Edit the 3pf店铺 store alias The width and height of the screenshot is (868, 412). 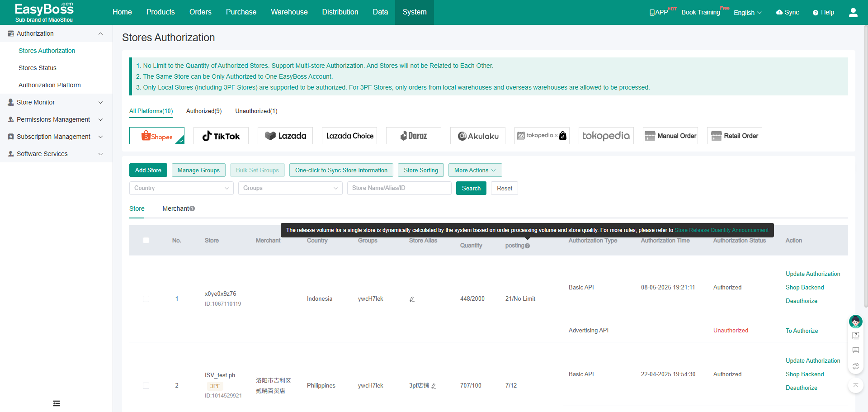point(434,386)
